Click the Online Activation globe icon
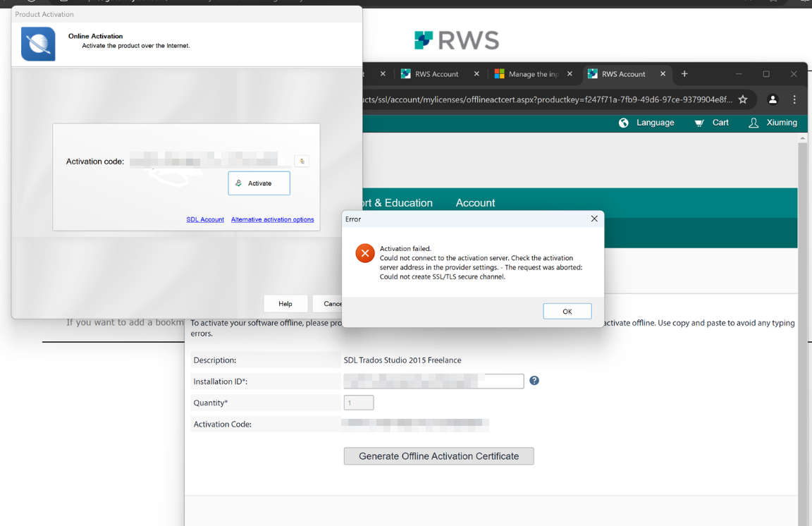The width and height of the screenshot is (812, 526). (x=38, y=44)
